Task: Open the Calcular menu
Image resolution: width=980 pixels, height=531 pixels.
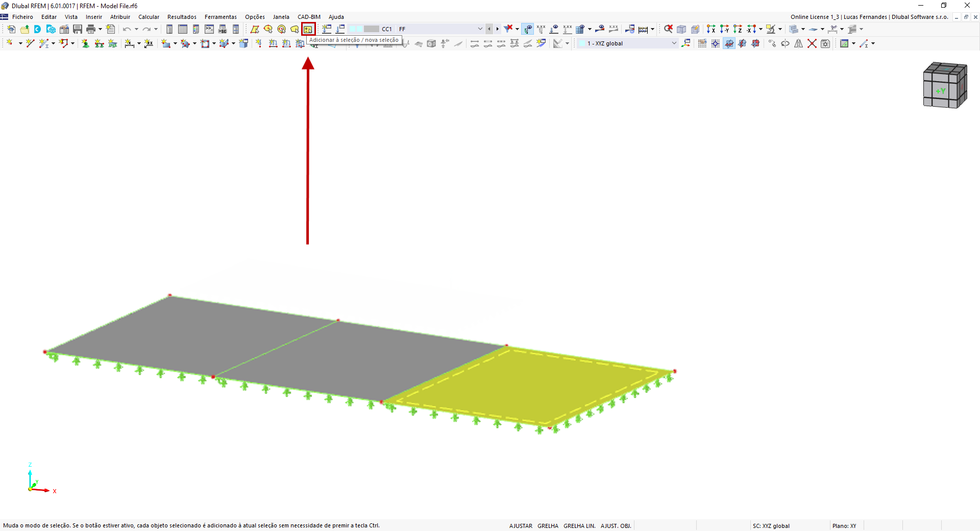Action: click(x=149, y=17)
